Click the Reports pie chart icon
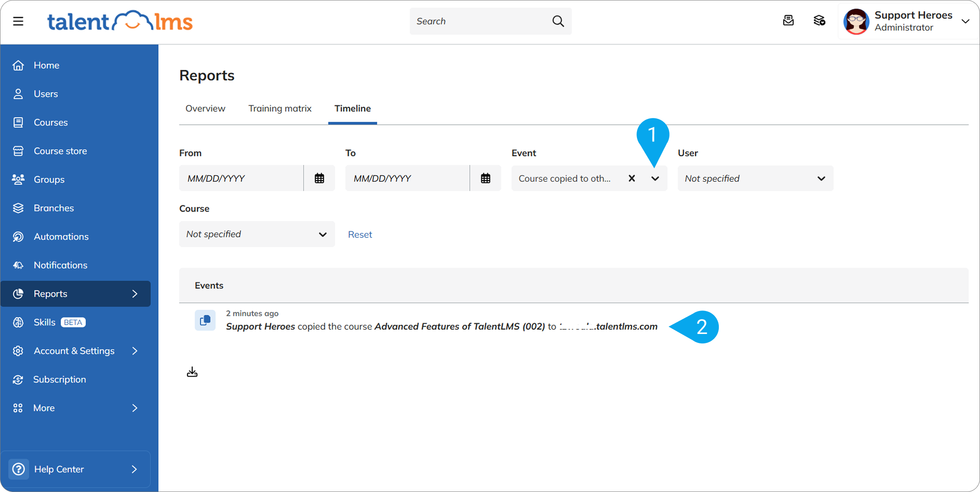 tap(18, 293)
